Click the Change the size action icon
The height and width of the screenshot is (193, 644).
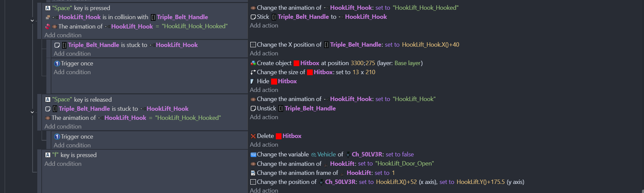pyautogui.click(x=253, y=72)
